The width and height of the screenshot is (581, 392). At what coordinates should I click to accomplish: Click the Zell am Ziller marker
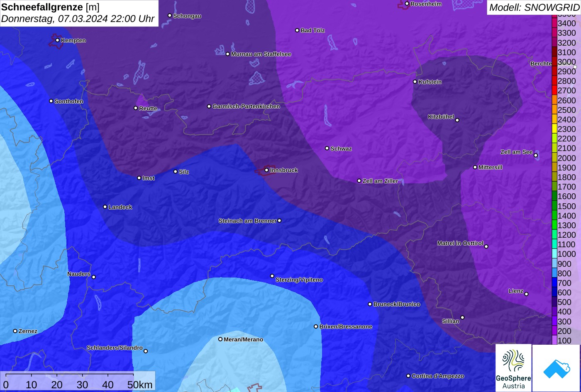coord(359,181)
